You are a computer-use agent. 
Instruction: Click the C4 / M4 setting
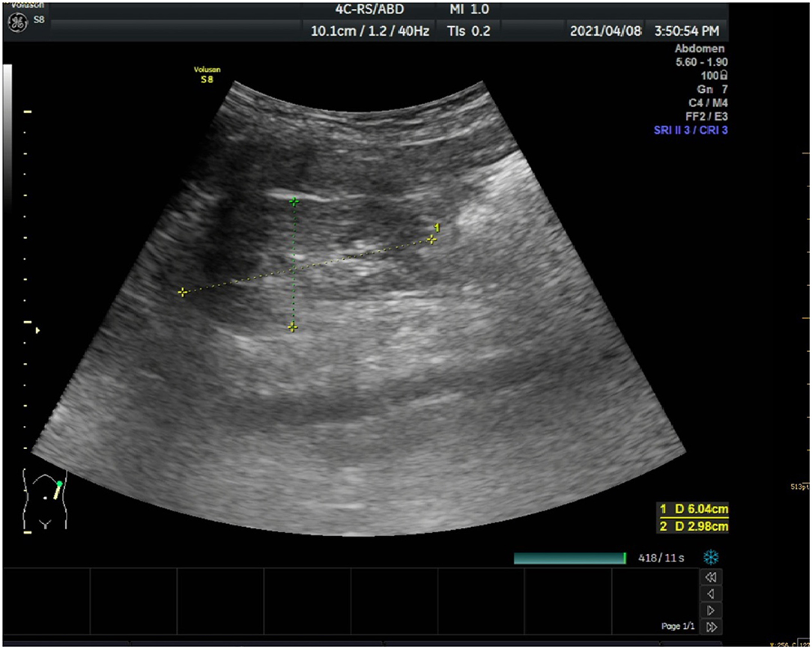tap(708, 103)
